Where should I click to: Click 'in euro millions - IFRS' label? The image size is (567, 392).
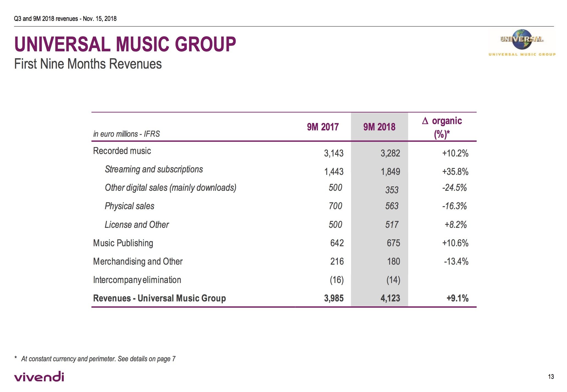[x=126, y=134]
